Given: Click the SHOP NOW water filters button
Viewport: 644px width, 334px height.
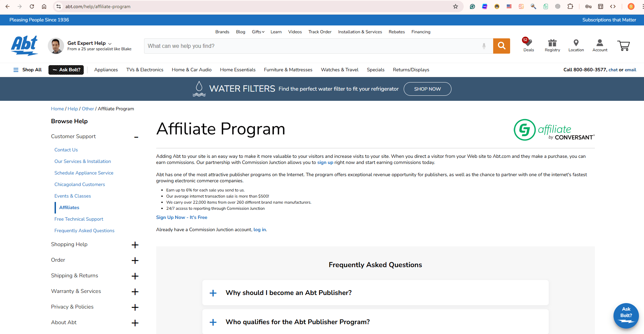Looking at the screenshot, I should (427, 89).
